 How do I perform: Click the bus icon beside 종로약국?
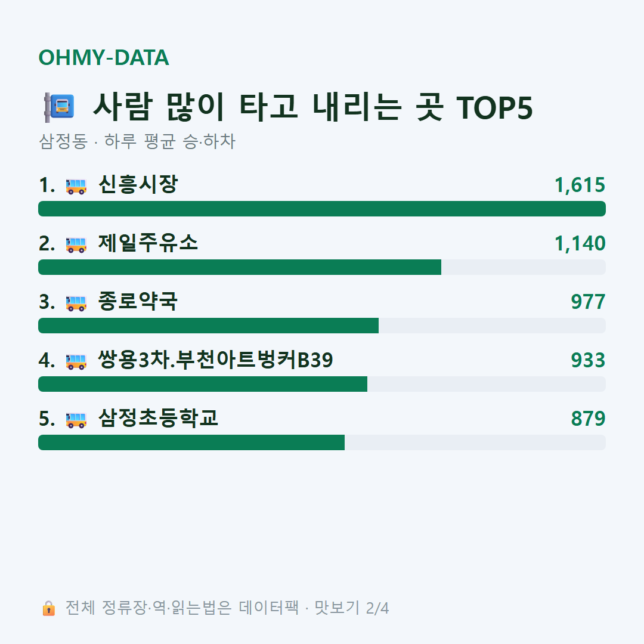76,303
